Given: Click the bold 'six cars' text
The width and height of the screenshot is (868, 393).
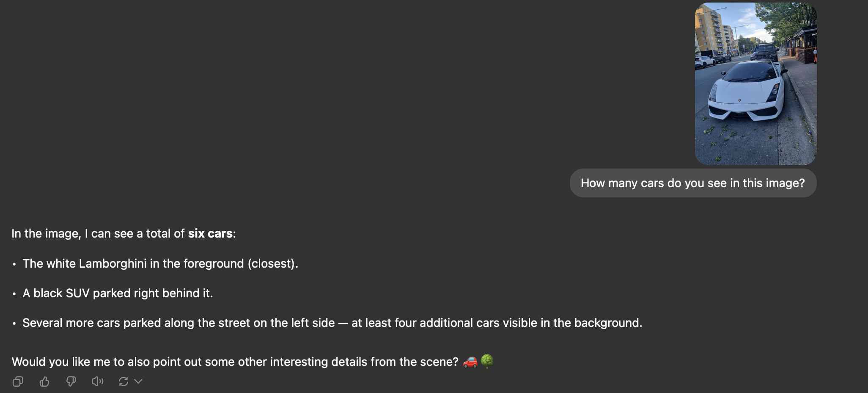Looking at the screenshot, I should [x=210, y=233].
